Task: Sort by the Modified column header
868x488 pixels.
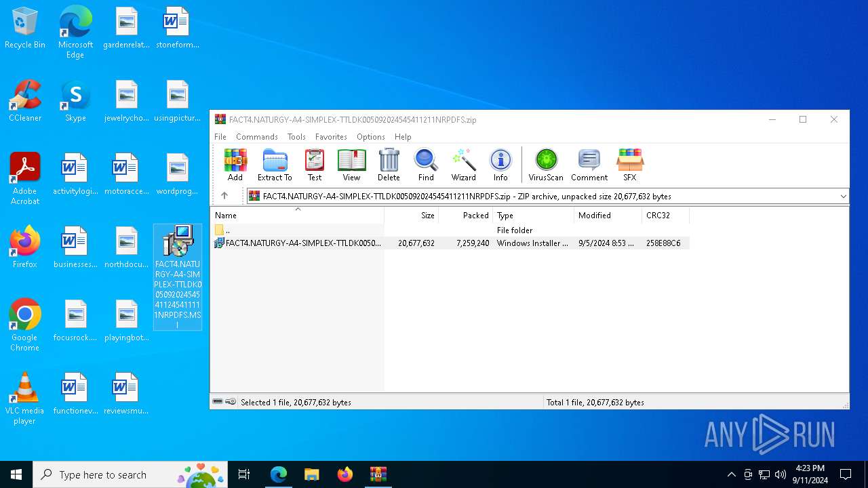Action: click(608, 216)
